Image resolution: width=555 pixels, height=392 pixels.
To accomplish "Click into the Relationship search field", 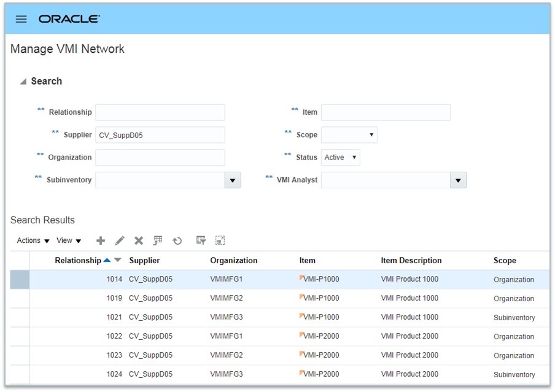I will 160,112.
